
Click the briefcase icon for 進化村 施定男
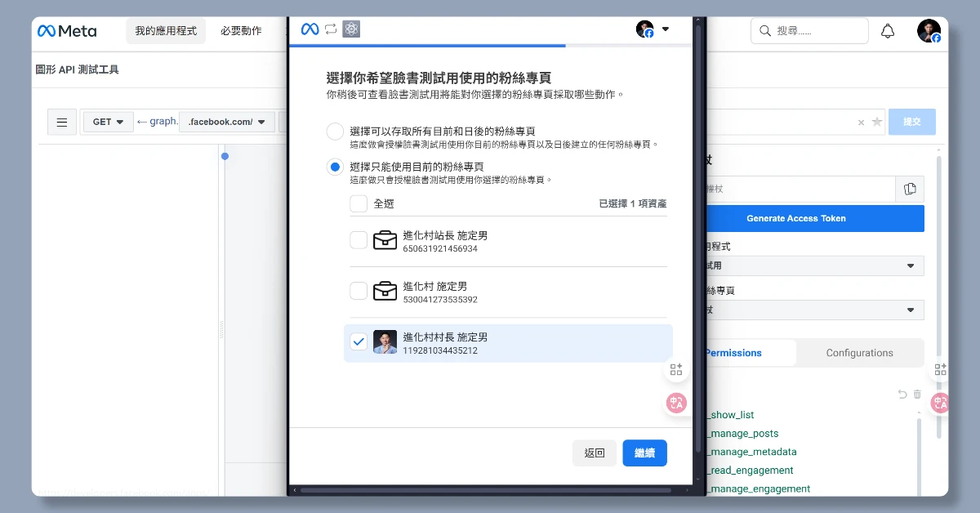[x=385, y=291]
